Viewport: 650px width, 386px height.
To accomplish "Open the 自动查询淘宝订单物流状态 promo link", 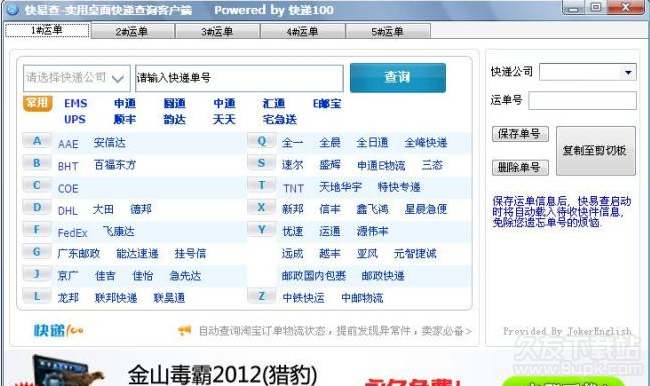I will point(335,331).
